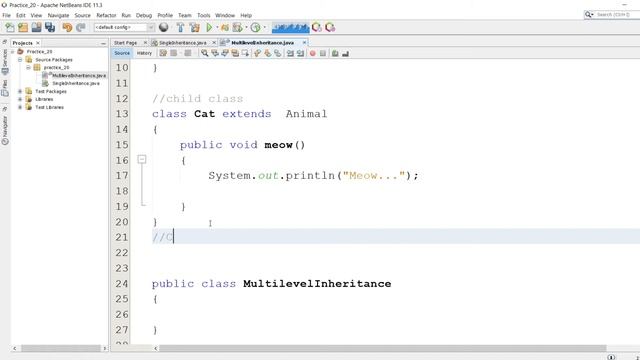
Task: Switch editor to History view
Action: (144, 53)
